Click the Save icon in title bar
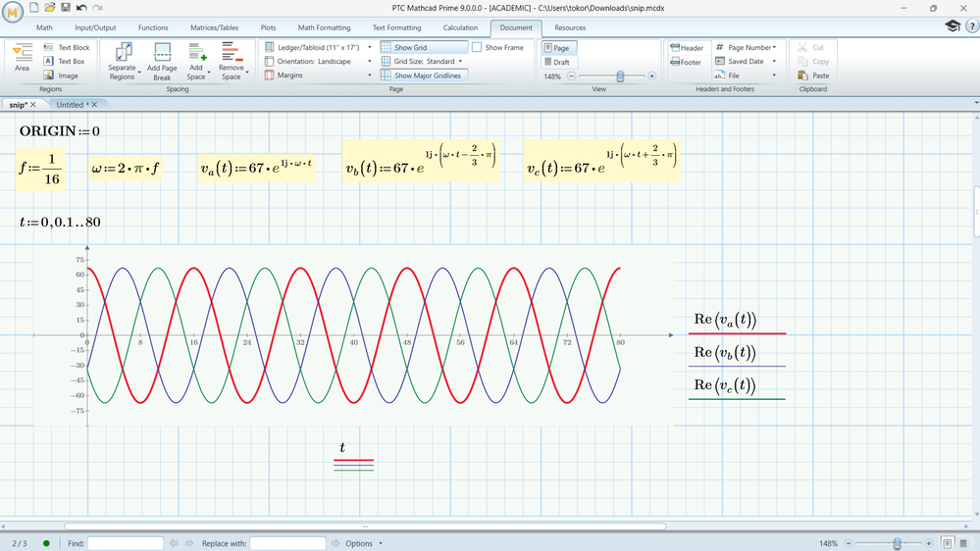The height and width of the screenshot is (551, 980). click(x=65, y=7)
